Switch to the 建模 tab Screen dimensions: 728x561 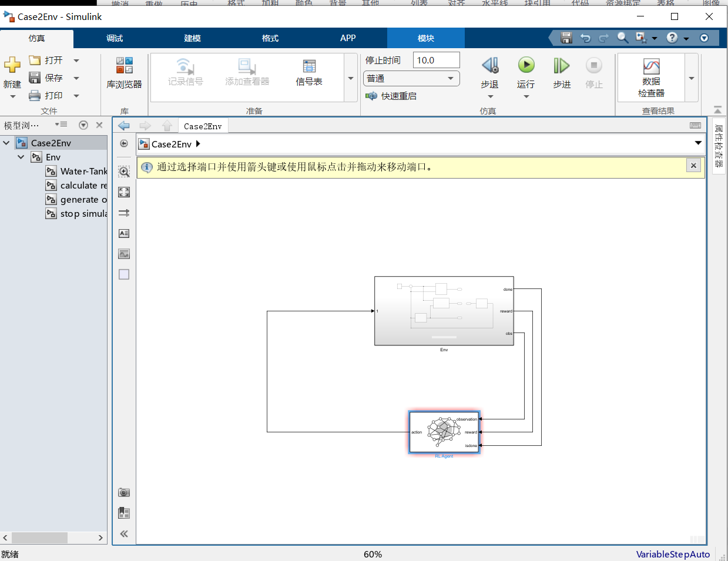tap(192, 38)
